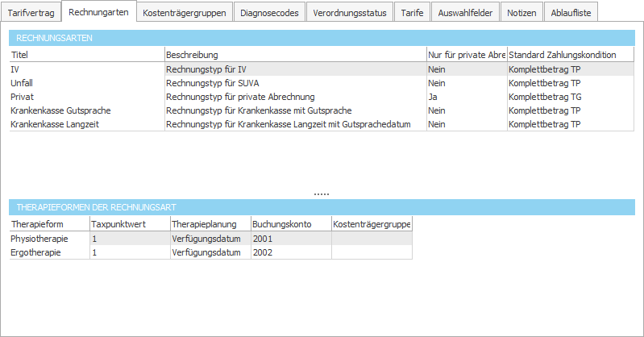
Task: Open the Verordnungsstatus tab
Action: click(351, 13)
